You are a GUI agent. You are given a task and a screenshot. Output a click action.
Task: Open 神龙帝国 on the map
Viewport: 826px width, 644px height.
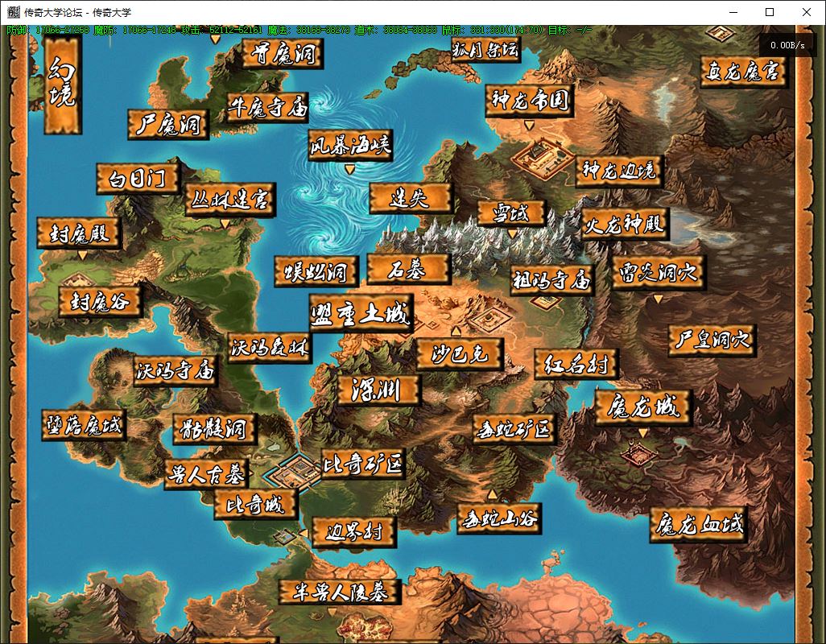tap(530, 101)
